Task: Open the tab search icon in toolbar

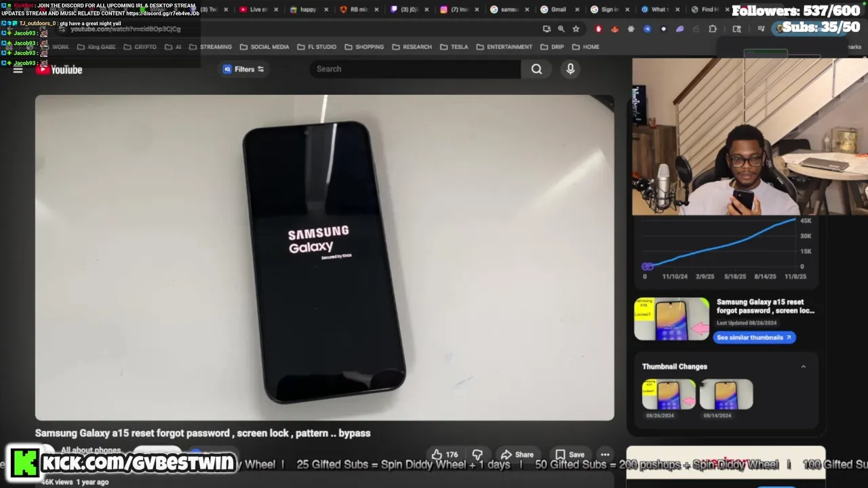Action: 736,29
